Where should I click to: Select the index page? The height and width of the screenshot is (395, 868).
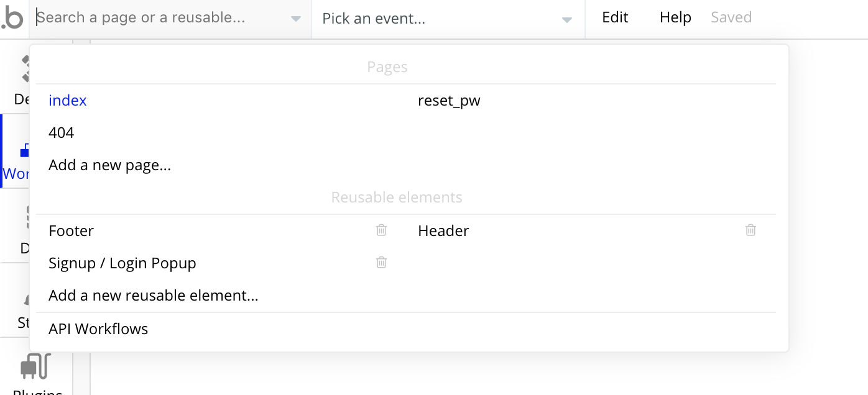tap(68, 101)
